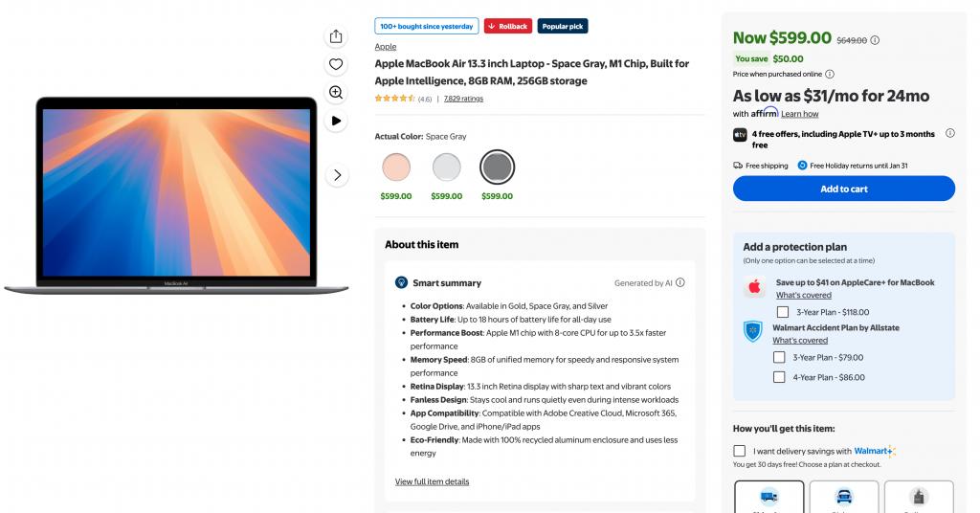Screen dimensions: 980x513
Task: Enable the Walmart+ delivery savings checkbox
Action: point(740,451)
